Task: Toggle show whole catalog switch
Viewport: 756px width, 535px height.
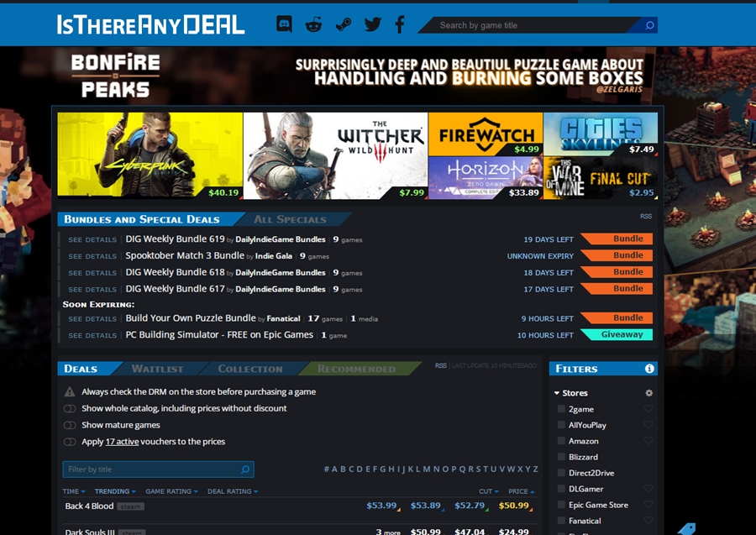Action: click(x=70, y=408)
